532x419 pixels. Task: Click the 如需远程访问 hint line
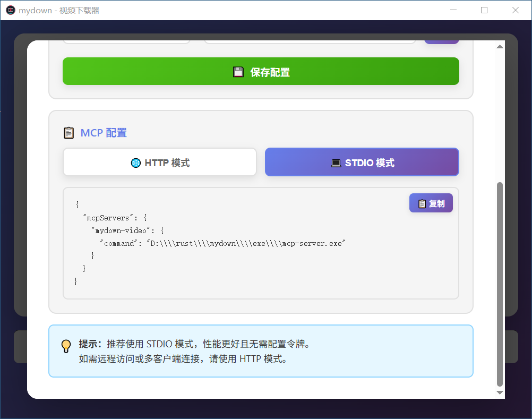click(183, 358)
